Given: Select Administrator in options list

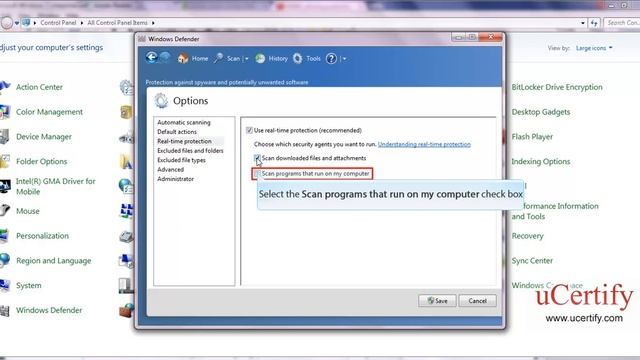Looking at the screenshot, I should pyautogui.click(x=176, y=179).
